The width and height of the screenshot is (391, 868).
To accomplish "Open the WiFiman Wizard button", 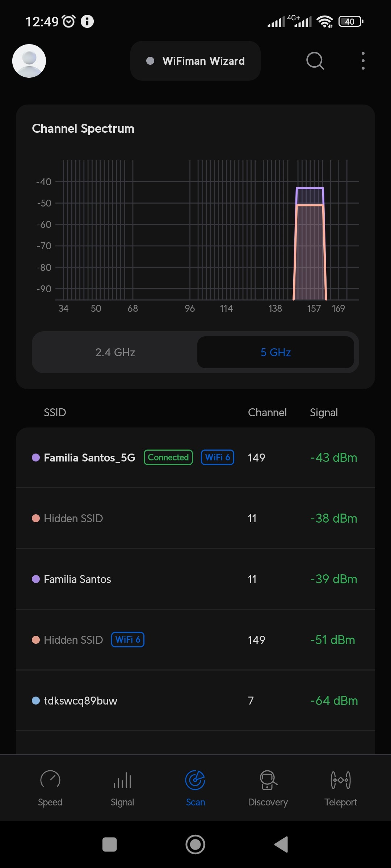I will point(195,61).
